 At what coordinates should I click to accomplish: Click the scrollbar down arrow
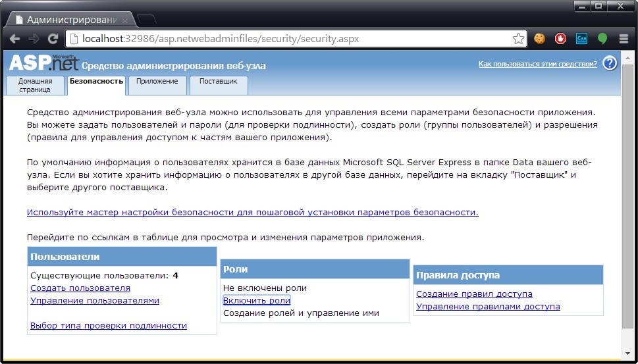628,353
